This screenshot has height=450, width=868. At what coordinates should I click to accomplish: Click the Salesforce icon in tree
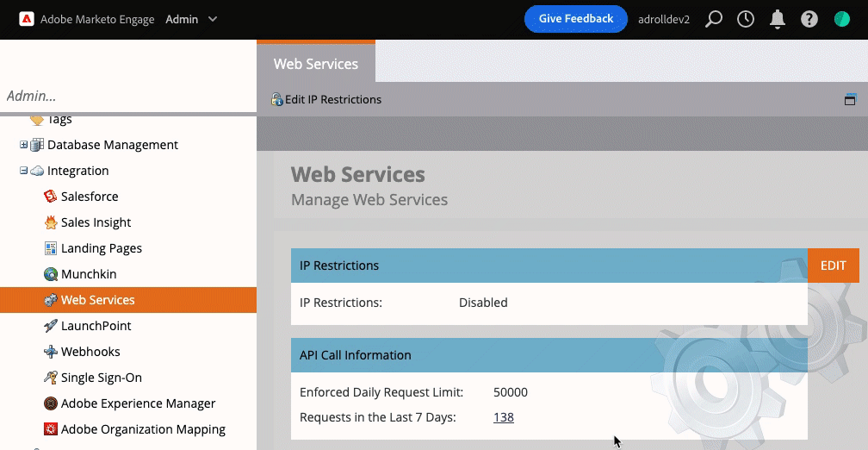click(x=50, y=197)
